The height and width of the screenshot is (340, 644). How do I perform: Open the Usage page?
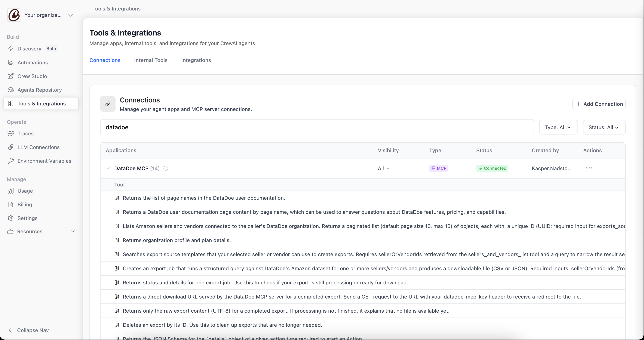25,191
